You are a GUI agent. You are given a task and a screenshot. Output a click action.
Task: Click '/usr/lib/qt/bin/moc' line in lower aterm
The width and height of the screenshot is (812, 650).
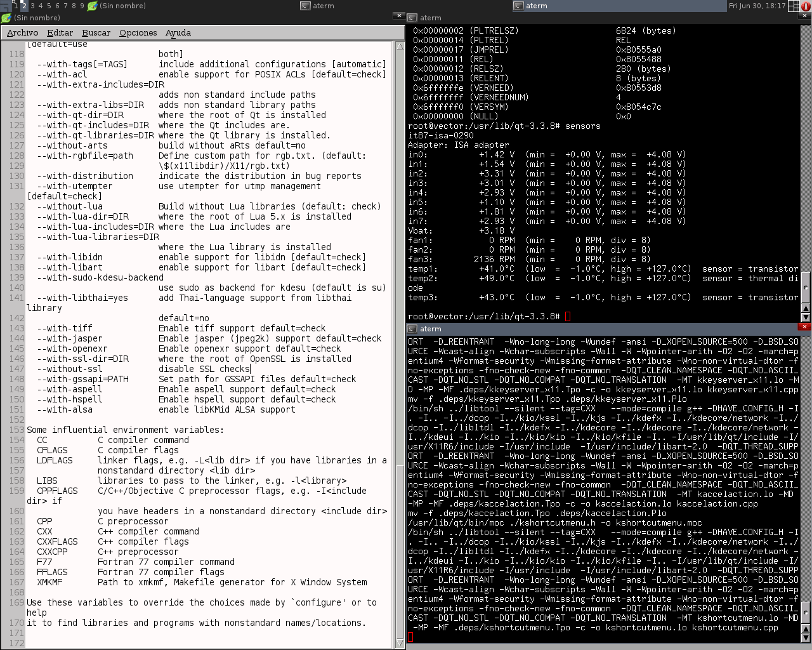(x=555, y=522)
